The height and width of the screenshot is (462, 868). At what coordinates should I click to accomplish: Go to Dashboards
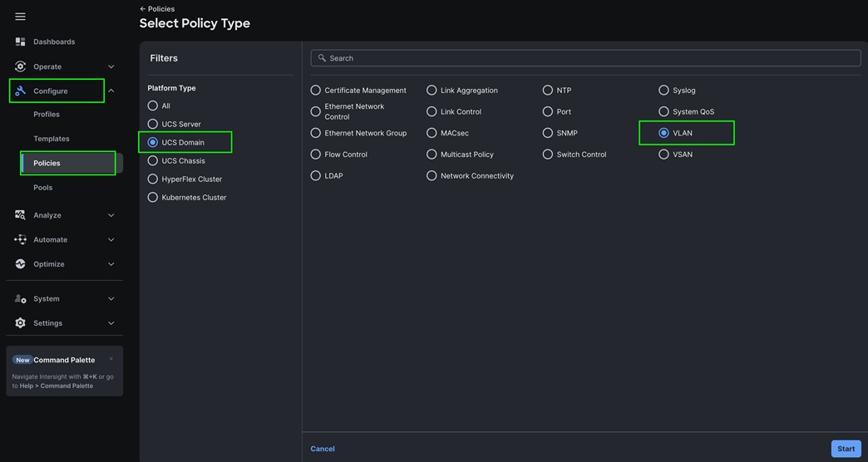[x=54, y=42]
